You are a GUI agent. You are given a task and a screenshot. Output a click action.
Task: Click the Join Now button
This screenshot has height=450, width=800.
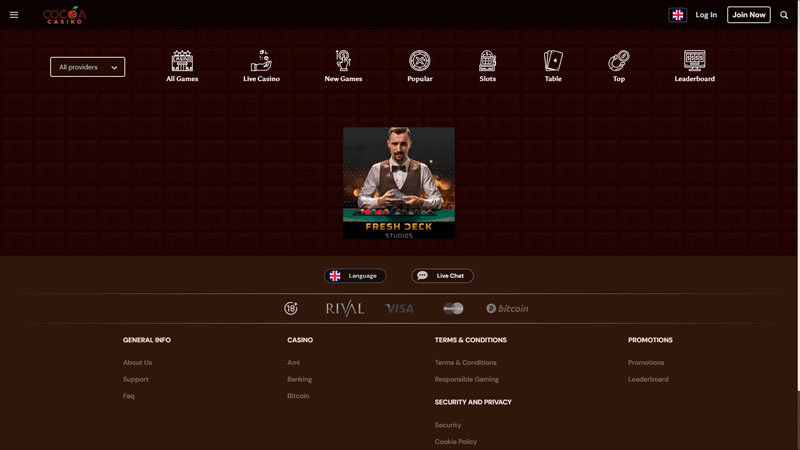(748, 15)
